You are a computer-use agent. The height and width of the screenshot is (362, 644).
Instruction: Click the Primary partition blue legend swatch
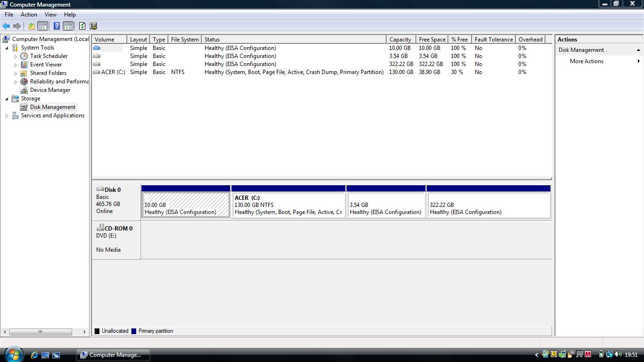tap(134, 331)
